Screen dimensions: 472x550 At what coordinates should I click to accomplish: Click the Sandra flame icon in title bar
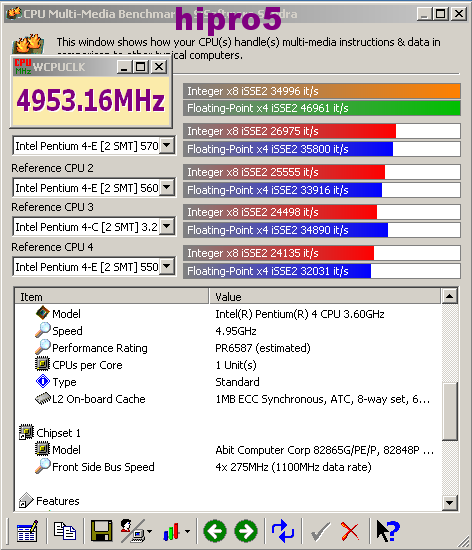(x=14, y=13)
